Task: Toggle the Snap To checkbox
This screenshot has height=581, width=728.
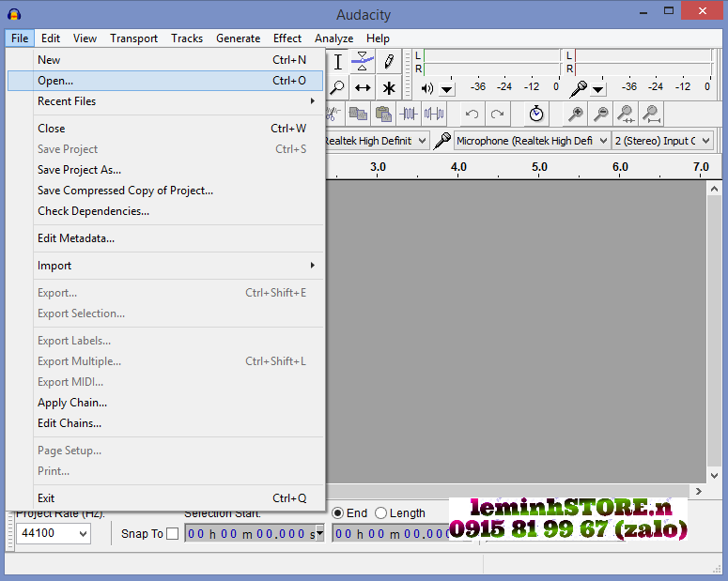Action: pyautogui.click(x=172, y=534)
